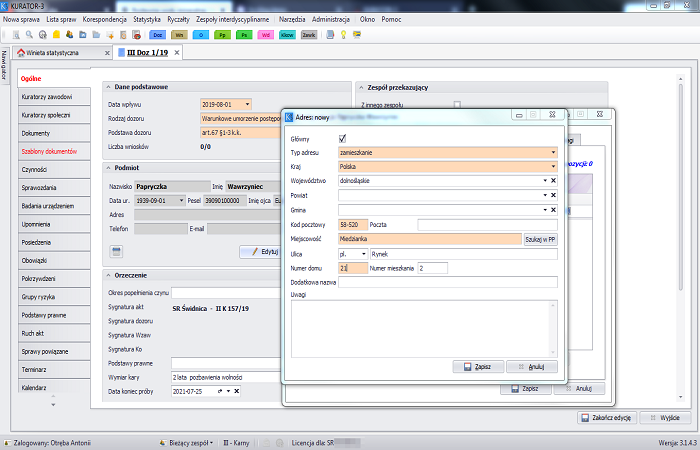
Task: Click the Miejscowość input field
Action: point(429,239)
